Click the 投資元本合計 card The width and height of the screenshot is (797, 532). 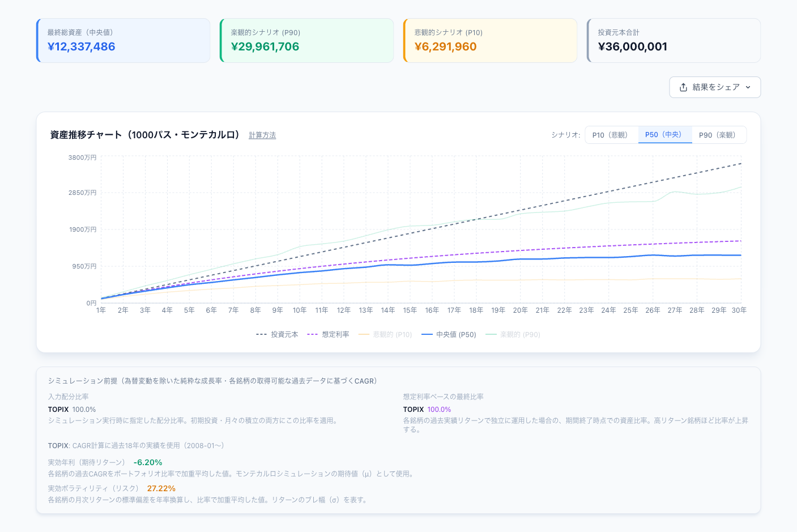(674, 40)
